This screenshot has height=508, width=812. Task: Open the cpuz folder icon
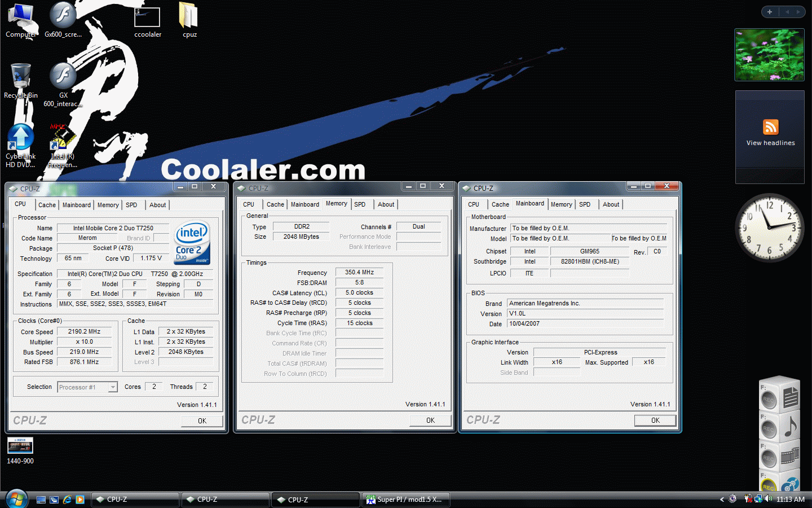(x=189, y=21)
